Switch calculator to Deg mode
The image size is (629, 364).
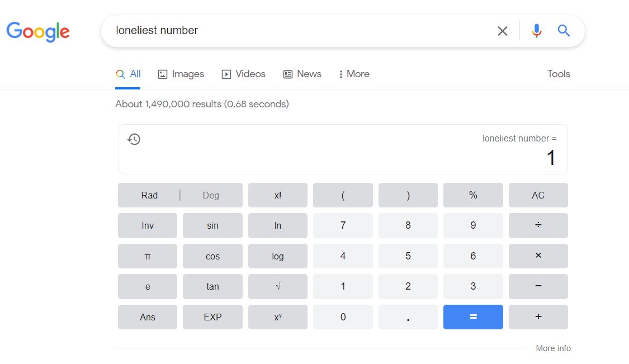point(211,195)
